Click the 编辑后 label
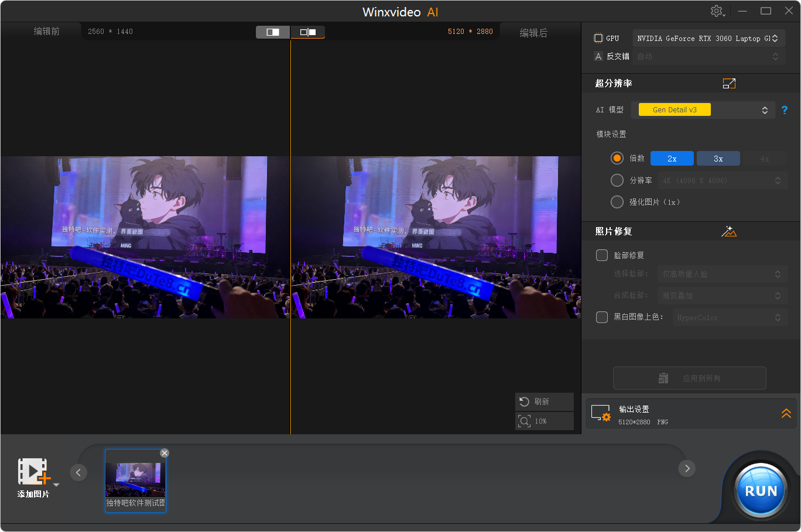This screenshot has width=801, height=532. pos(533,33)
